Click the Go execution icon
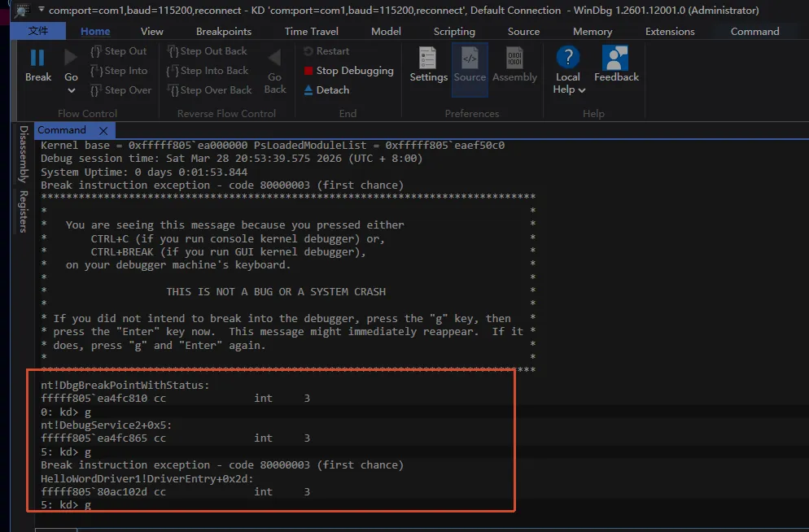This screenshot has width=809, height=532. (72, 59)
